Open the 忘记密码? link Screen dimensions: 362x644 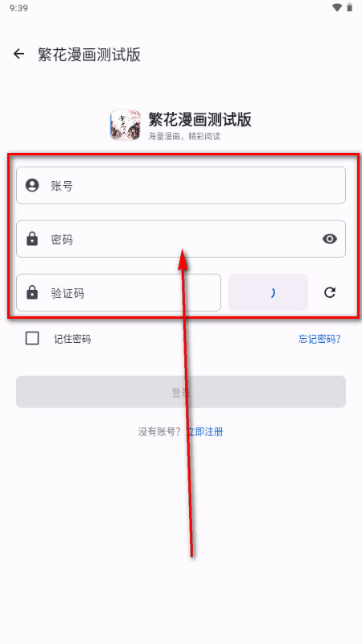coord(319,339)
